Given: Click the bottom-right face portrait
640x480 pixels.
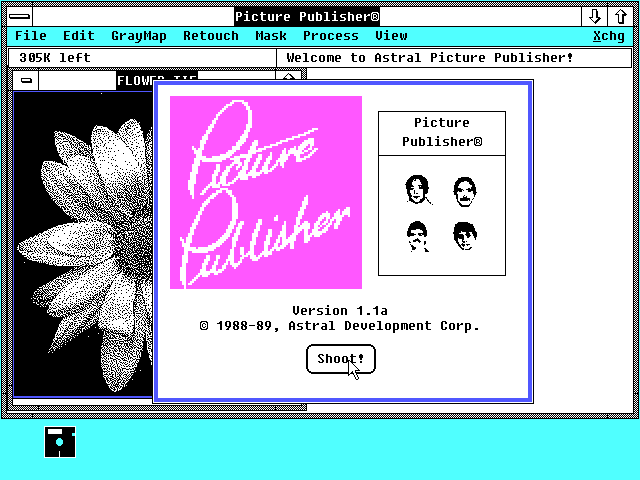Looking at the screenshot, I should [x=465, y=236].
